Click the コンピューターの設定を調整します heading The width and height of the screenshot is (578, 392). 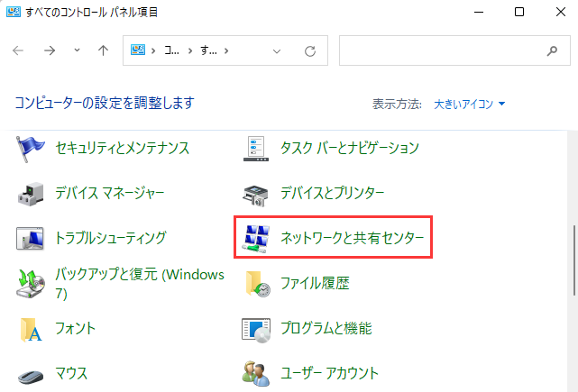click(105, 103)
